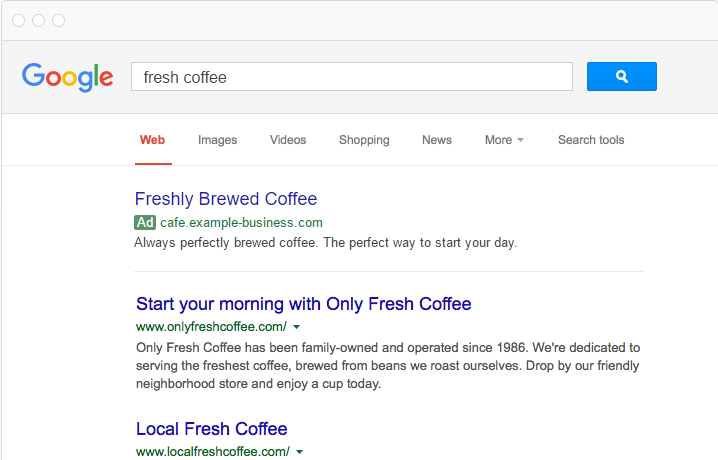This screenshot has height=460, width=718.
Task: Select the News tab
Action: tap(437, 140)
